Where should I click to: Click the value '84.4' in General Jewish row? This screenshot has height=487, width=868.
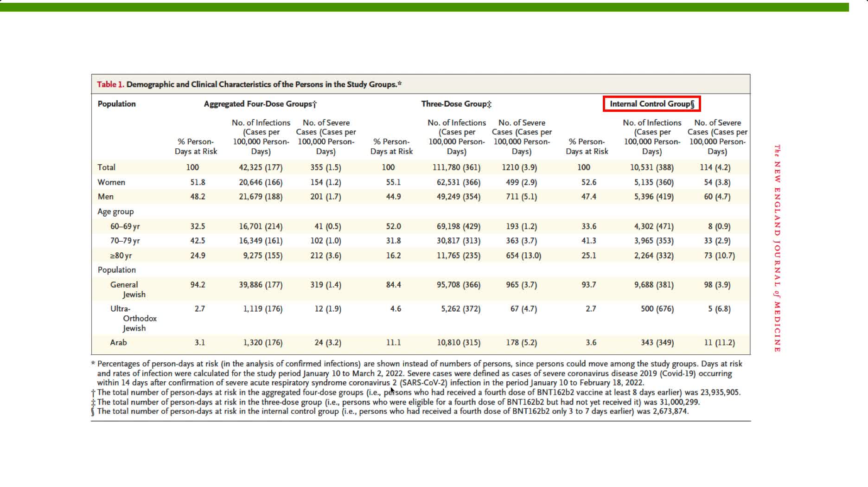coord(393,285)
